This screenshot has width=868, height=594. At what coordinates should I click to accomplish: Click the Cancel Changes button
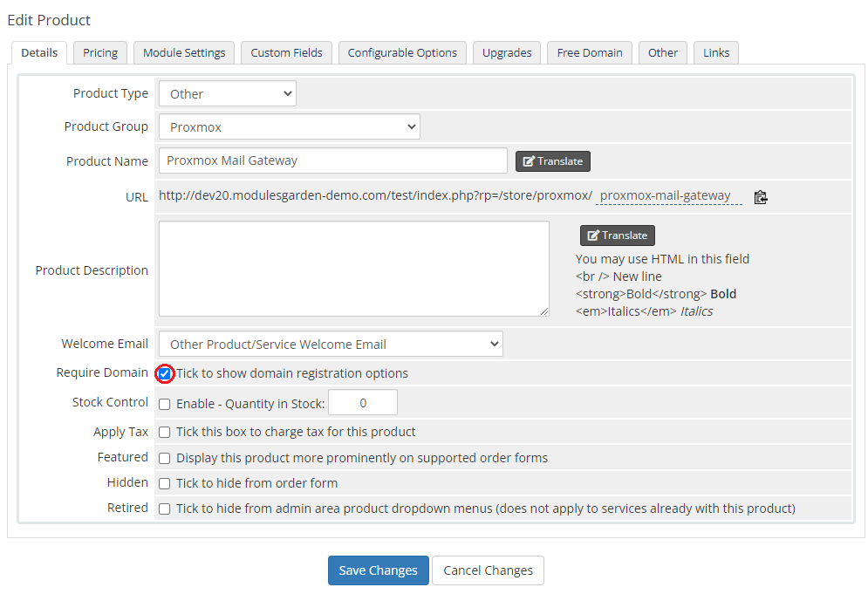(488, 570)
